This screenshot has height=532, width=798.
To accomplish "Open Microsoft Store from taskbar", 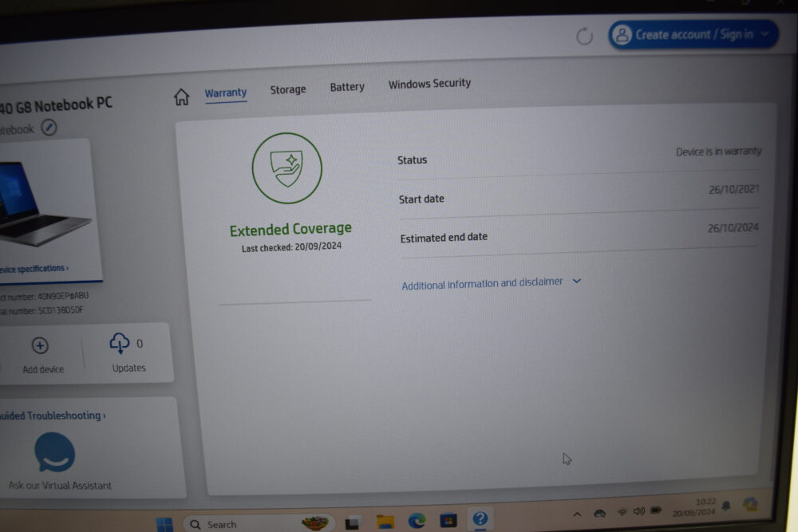I will (448, 520).
